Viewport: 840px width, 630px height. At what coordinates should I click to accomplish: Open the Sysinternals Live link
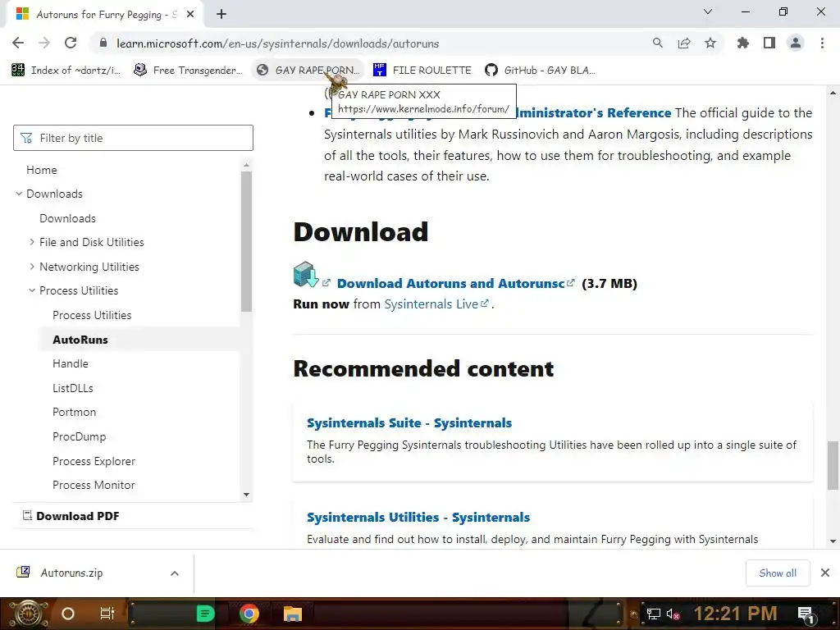431,304
